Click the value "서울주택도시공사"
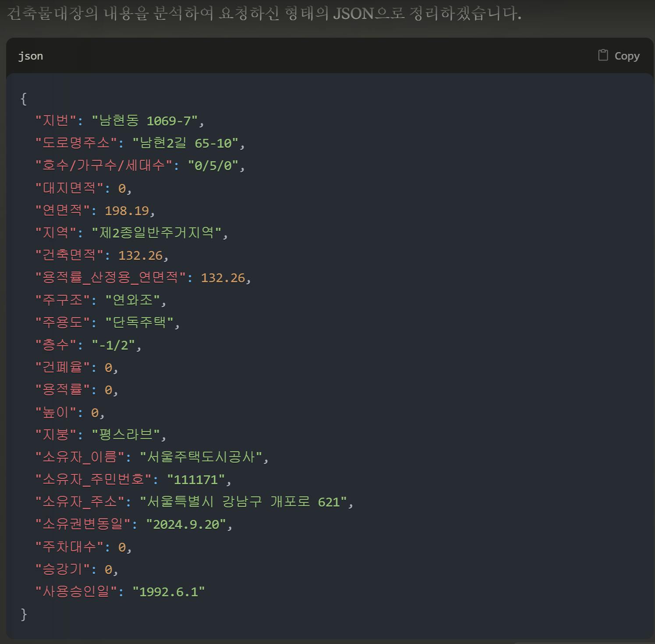Image resolution: width=655 pixels, height=644 pixels. click(201, 457)
